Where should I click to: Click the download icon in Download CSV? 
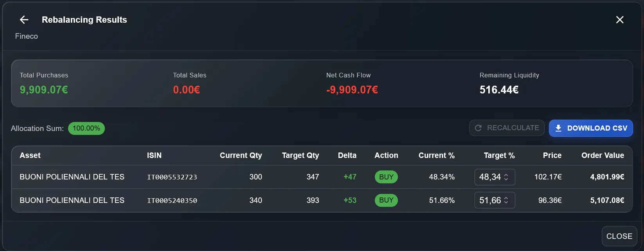558,128
